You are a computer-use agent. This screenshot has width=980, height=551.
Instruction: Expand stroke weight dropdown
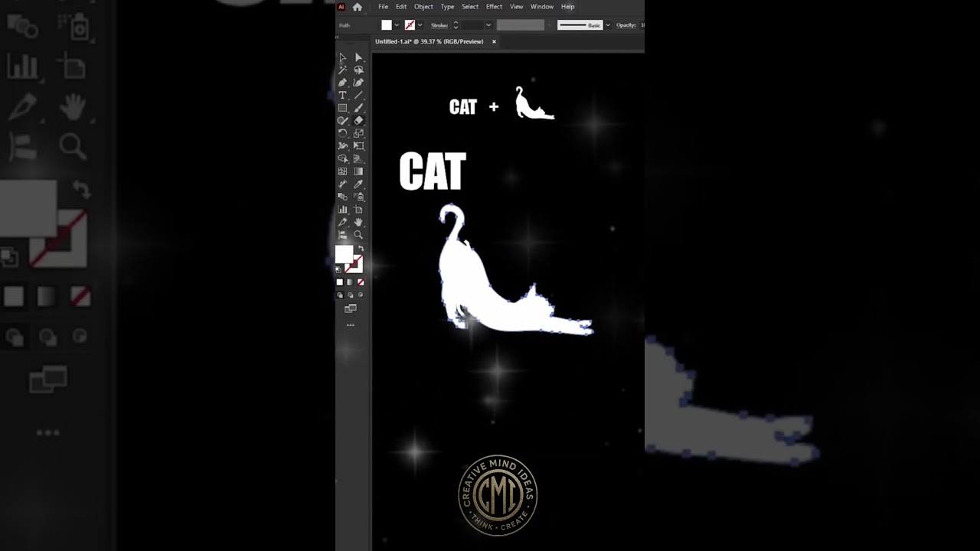pos(488,25)
